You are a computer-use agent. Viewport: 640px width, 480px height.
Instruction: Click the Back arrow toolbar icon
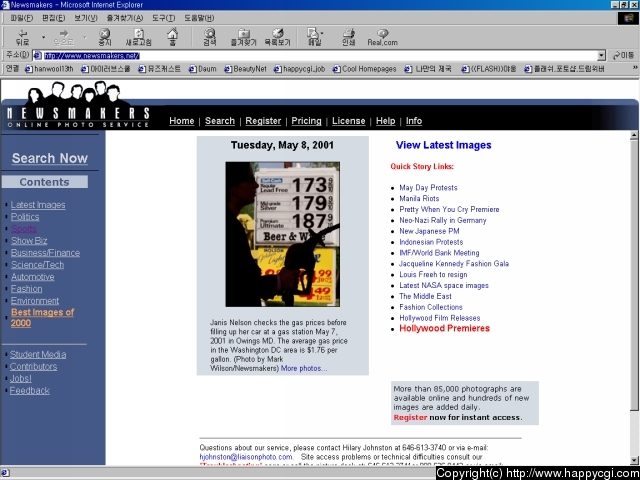click(23, 37)
